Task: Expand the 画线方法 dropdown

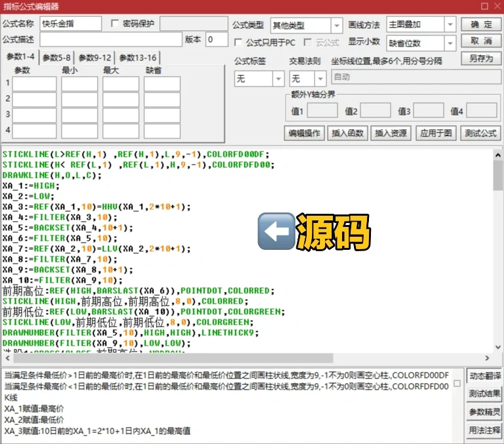Action: click(450, 24)
